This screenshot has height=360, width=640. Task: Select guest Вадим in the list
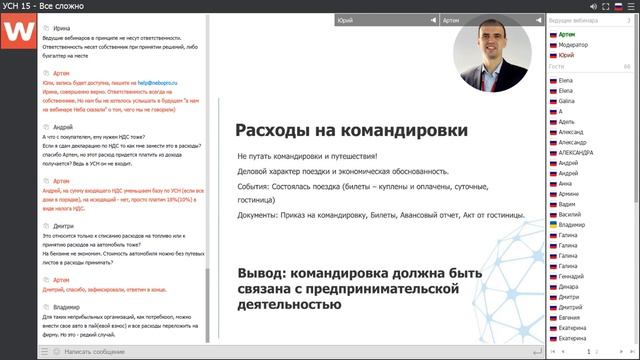click(567, 204)
